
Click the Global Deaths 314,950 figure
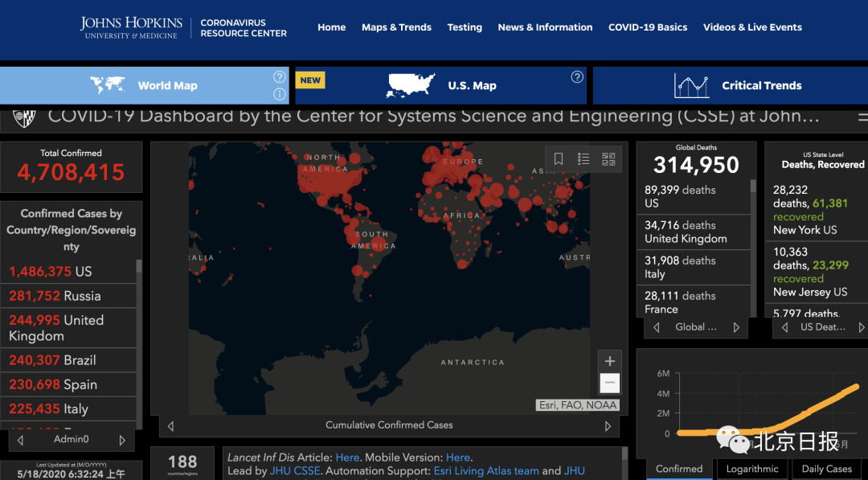click(x=696, y=165)
